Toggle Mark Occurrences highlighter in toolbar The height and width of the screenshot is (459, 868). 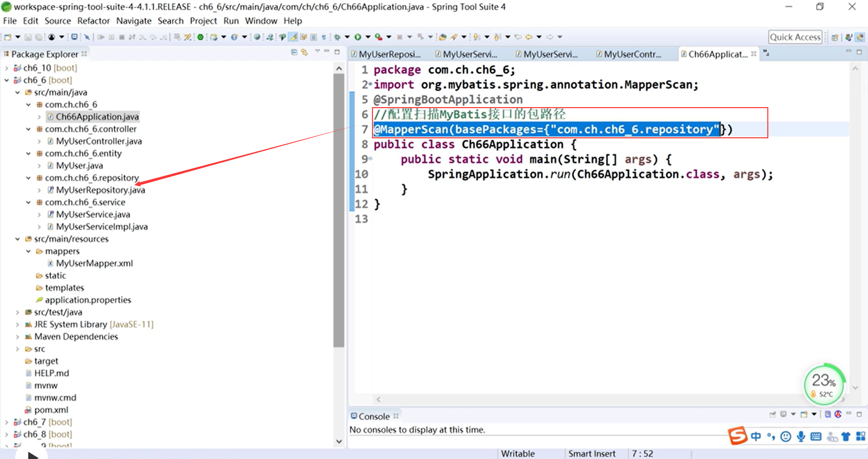click(293, 37)
